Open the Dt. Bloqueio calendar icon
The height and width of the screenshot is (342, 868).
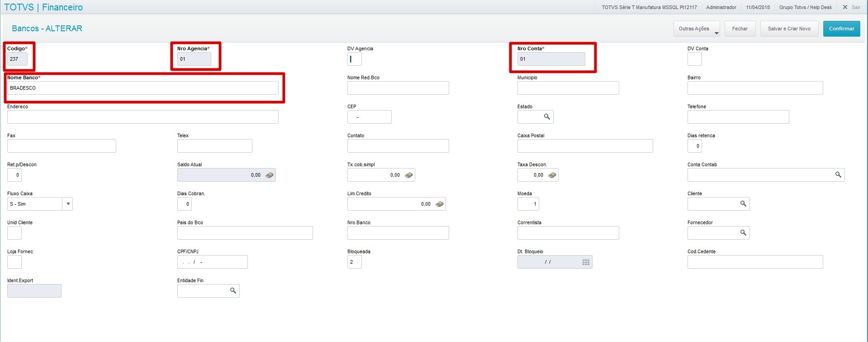click(586, 262)
